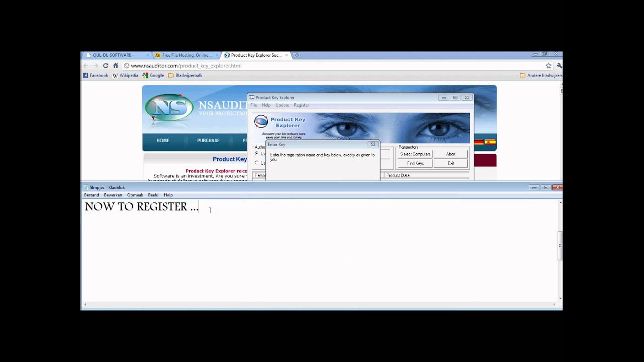Minimize the Kladblok window
The height and width of the screenshot is (362, 644).
[x=534, y=188]
